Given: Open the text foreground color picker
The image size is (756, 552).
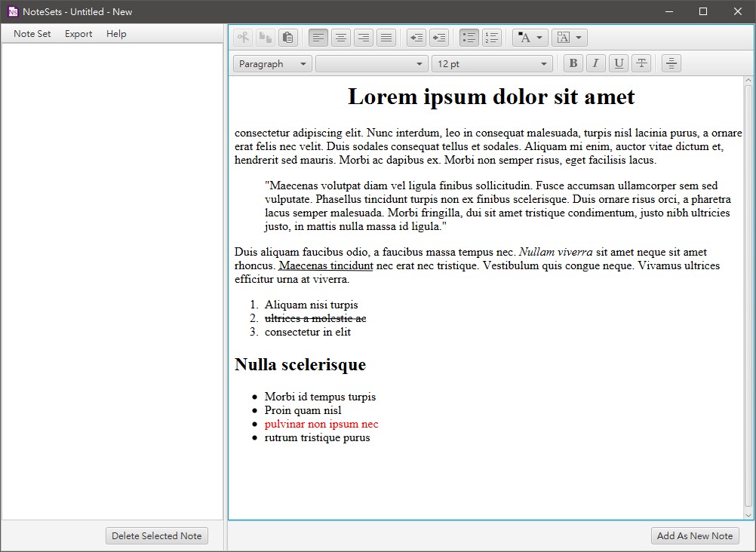Looking at the screenshot, I should coord(530,38).
